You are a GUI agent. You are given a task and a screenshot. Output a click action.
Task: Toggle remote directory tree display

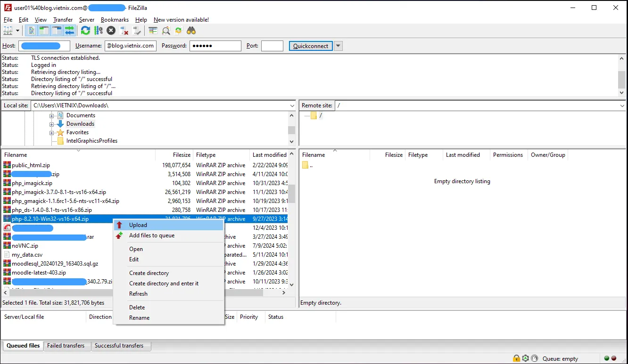(57, 31)
